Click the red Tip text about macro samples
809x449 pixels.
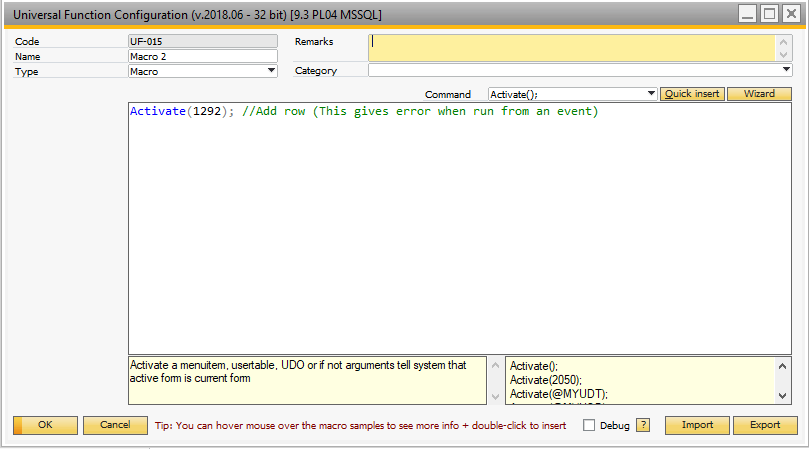(x=361, y=426)
